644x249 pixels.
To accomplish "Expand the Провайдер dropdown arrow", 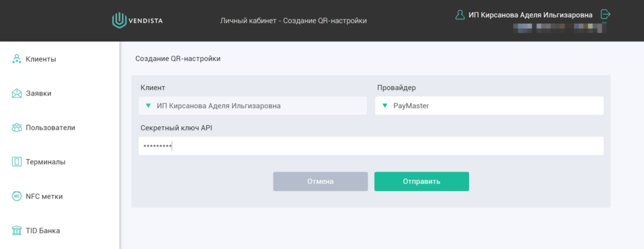I will pos(385,106).
